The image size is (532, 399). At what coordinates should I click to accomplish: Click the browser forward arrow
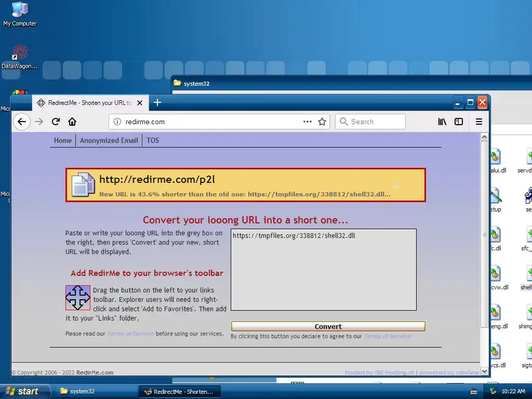tap(39, 122)
